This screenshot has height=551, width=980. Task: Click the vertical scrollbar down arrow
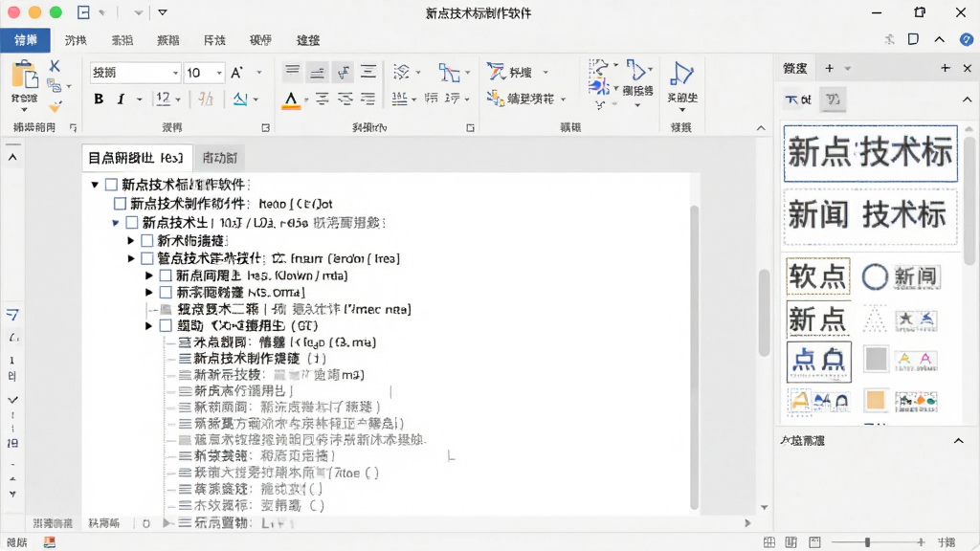coord(764,507)
